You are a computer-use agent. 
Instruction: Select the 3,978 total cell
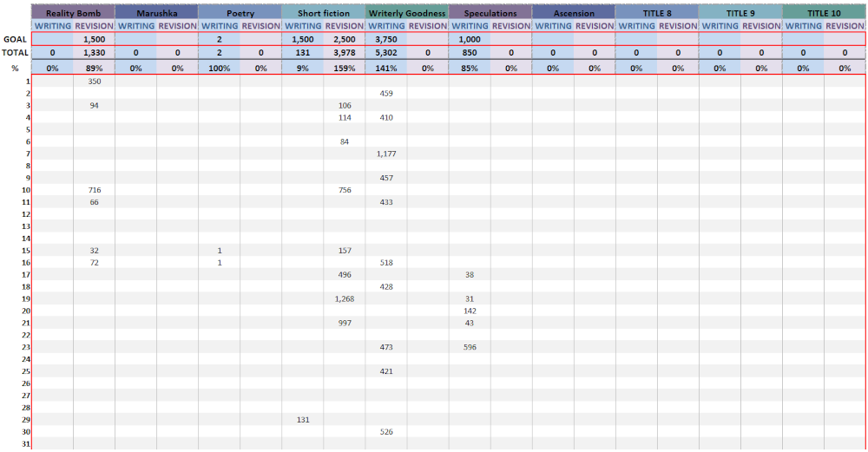[x=345, y=53]
